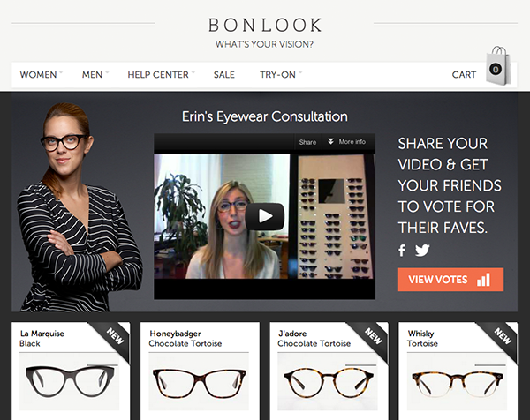Open the Honeybadger Chocolate Tortoise glasses thumbnail

pyautogui.click(x=199, y=382)
